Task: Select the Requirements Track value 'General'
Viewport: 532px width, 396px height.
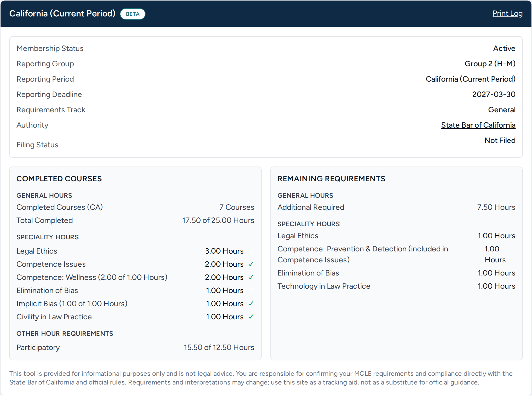Action: pos(502,110)
